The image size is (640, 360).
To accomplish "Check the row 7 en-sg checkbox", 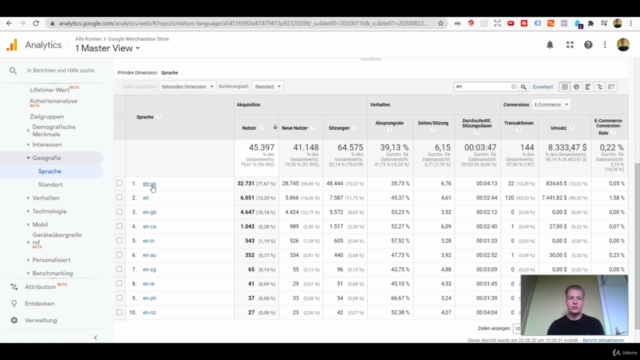I will tap(119, 269).
